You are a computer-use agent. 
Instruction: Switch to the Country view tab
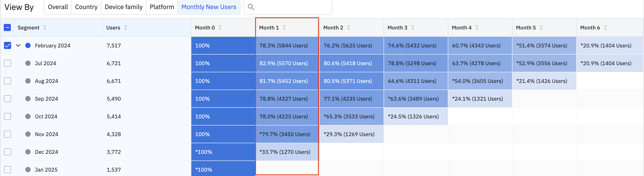[86, 7]
